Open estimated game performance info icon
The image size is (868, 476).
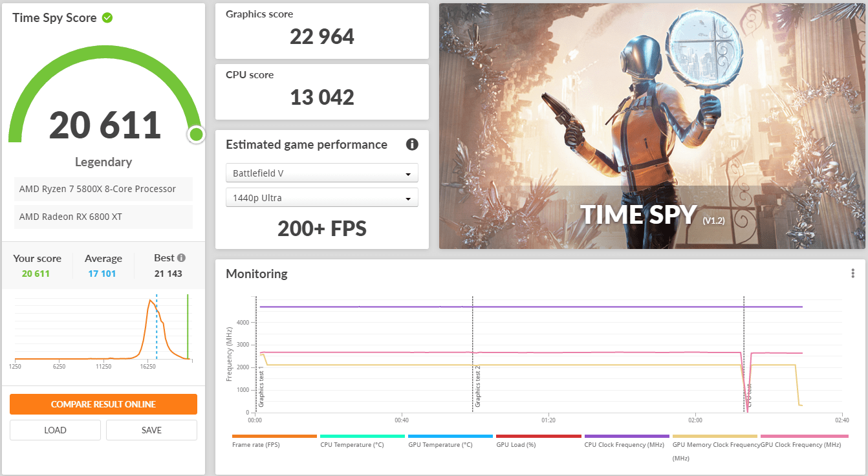(412, 144)
